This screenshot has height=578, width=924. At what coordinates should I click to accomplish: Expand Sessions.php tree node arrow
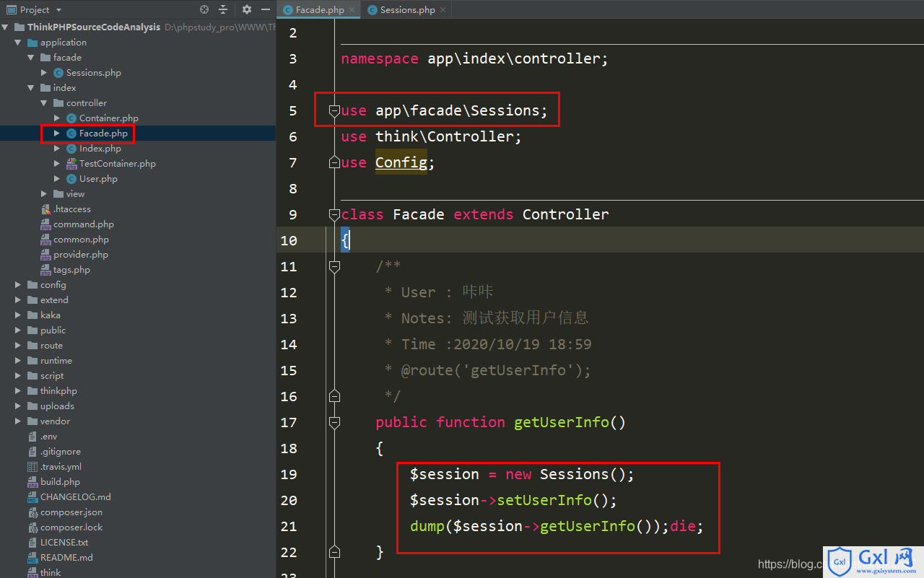[x=44, y=73]
